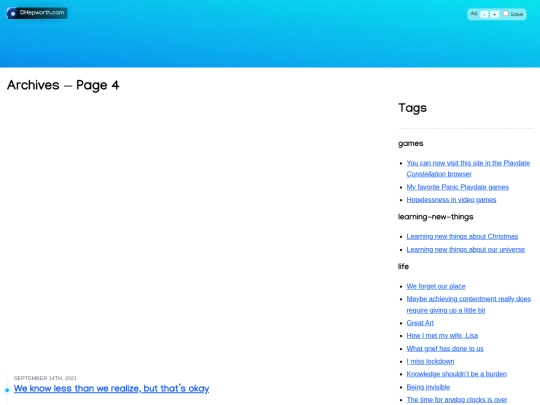The width and height of the screenshot is (540, 405).
Task: Open 'The time for analog clocks is over'
Action: click(x=457, y=400)
